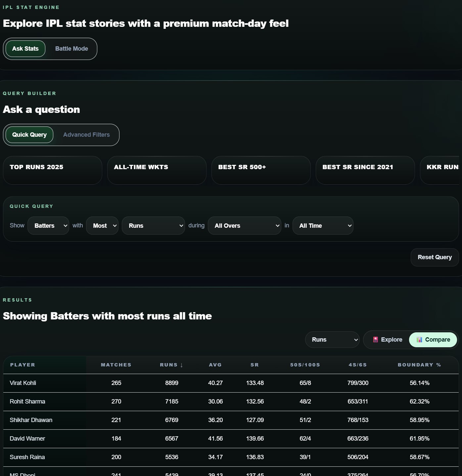Switch results view to Compare
This screenshot has width=462, height=476.
(x=433, y=340)
